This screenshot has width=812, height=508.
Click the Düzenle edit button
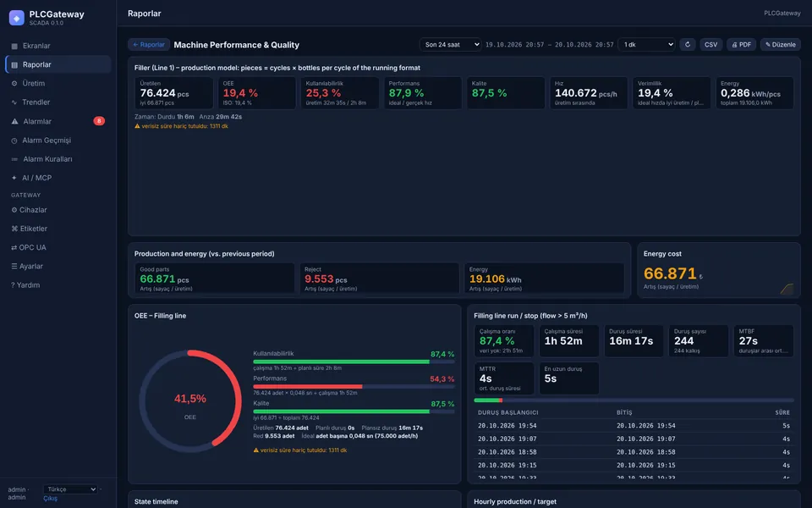780,45
